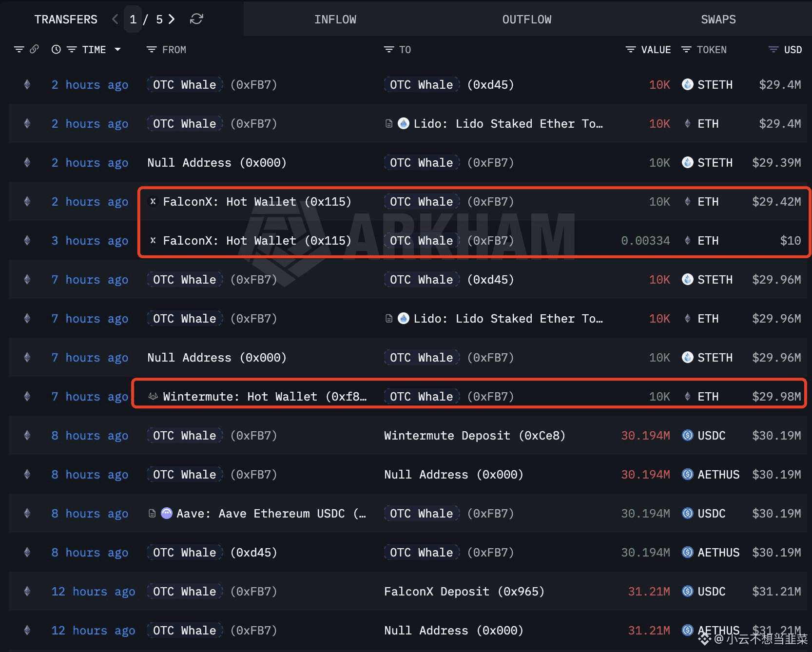Open the USD column filter

click(773, 49)
